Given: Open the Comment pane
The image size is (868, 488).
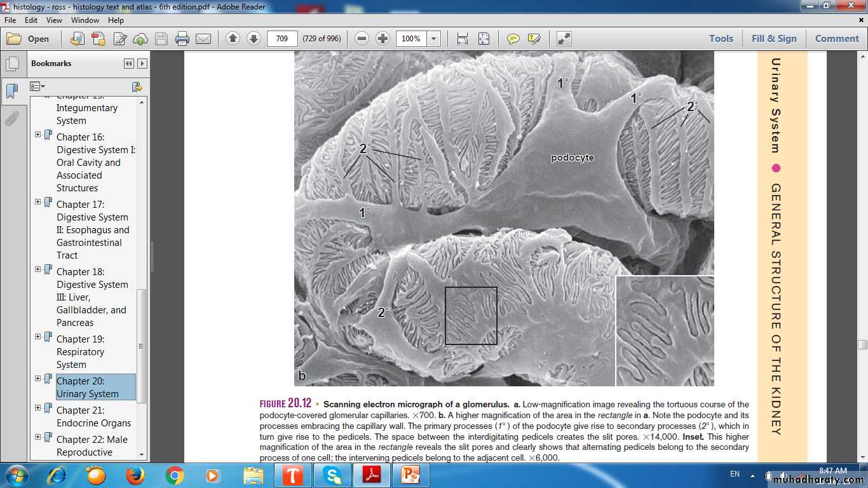Looking at the screenshot, I should coord(837,39).
